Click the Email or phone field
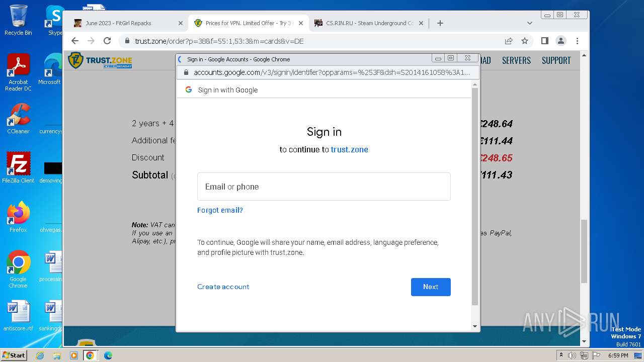The width and height of the screenshot is (644, 362). point(324,187)
